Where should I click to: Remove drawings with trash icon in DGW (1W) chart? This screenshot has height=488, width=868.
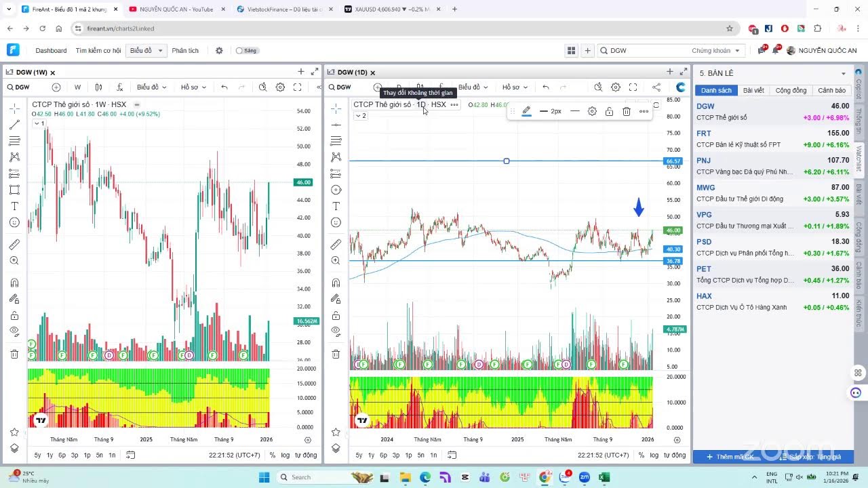point(14,354)
